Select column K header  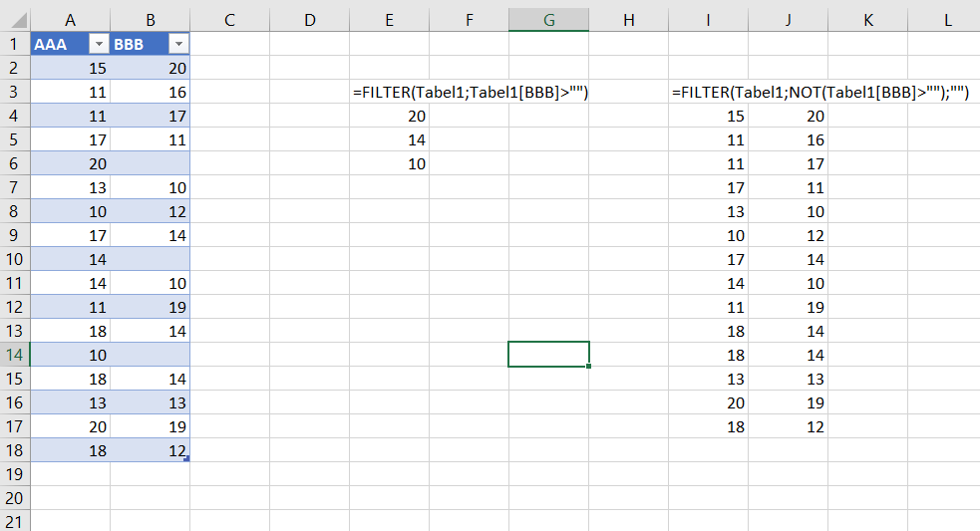pyautogui.click(x=867, y=20)
